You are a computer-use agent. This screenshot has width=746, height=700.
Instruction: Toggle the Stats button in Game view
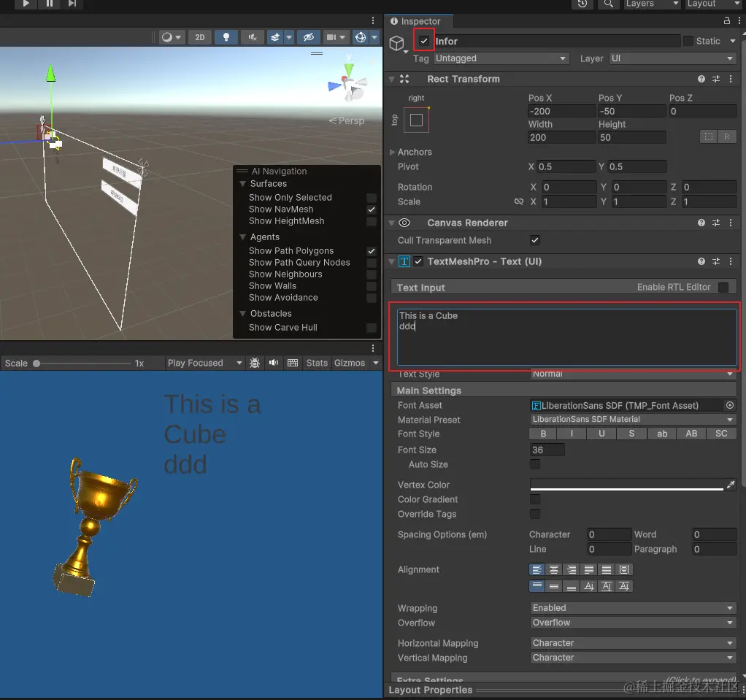[x=317, y=363]
